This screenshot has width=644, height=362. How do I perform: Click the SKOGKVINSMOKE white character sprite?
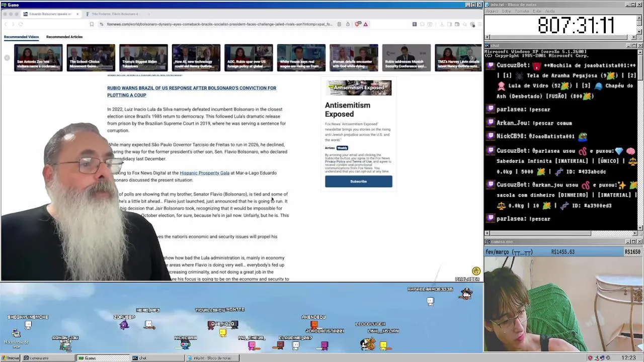pyautogui.click(x=28, y=325)
